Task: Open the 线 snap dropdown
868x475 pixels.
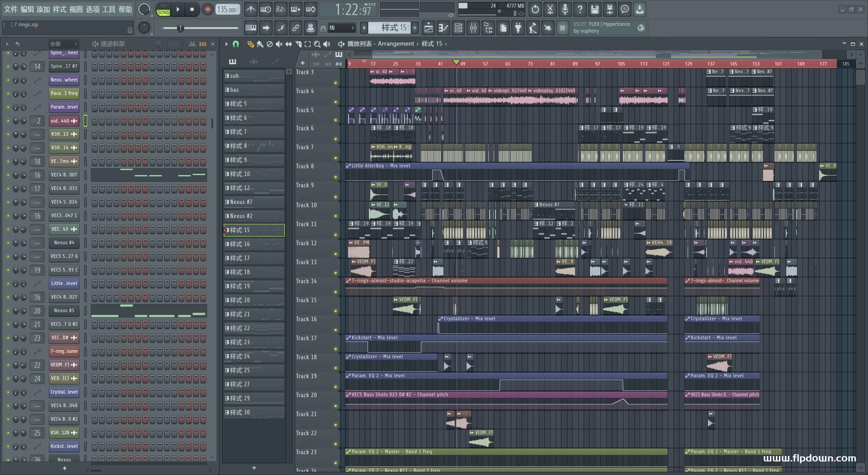Action: (x=341, y=28)
